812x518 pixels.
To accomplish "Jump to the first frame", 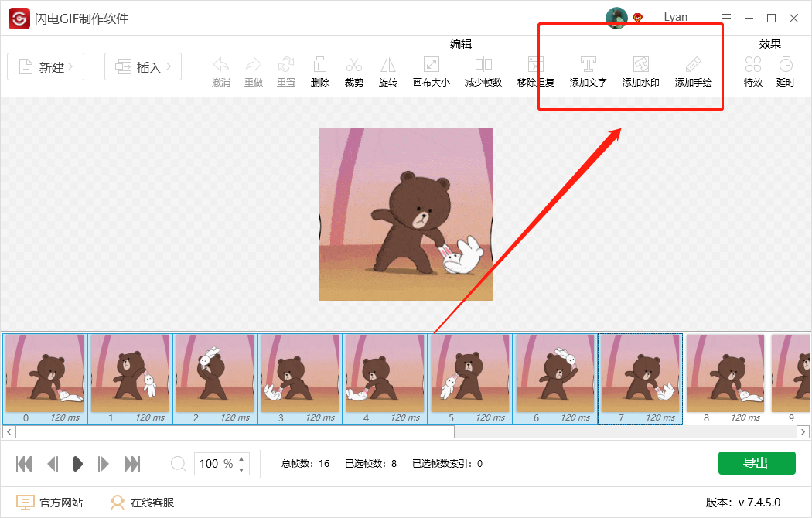I will point(24,464).
